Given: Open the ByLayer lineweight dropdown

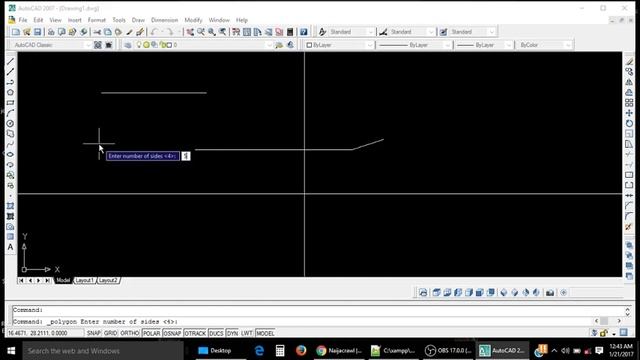Looking at the screenshot, I should pos(508,45).
